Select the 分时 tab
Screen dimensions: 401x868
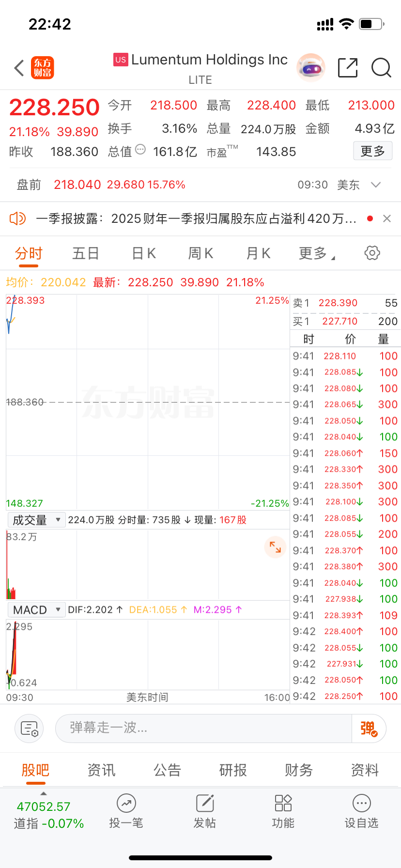pos(29,253)
